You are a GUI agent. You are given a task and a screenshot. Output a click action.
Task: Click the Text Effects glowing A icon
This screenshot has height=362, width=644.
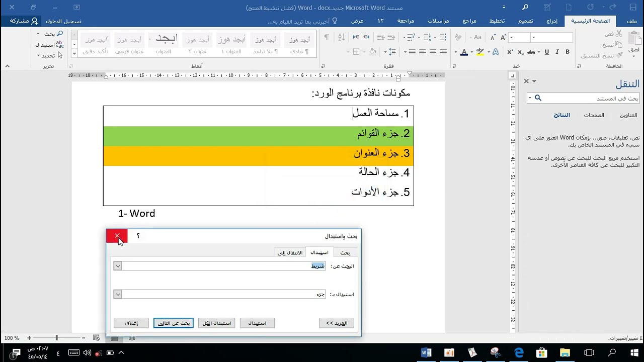[x=496, y=52]
